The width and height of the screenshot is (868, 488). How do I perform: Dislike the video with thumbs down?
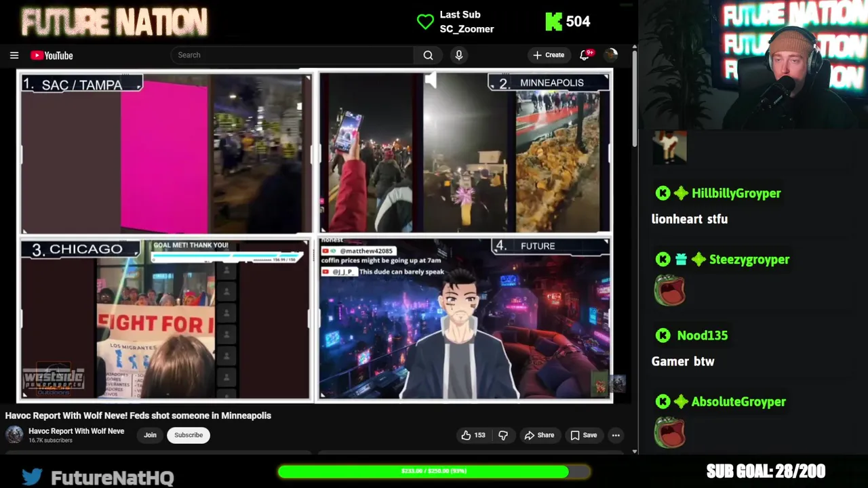click(x=503, y=435)
